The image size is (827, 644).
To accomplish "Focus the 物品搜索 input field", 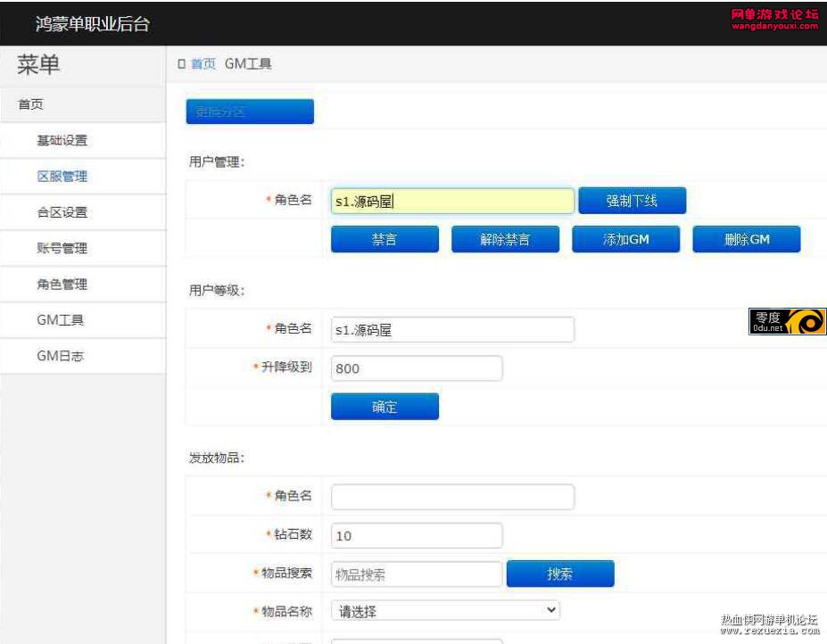I will [417, 574].
